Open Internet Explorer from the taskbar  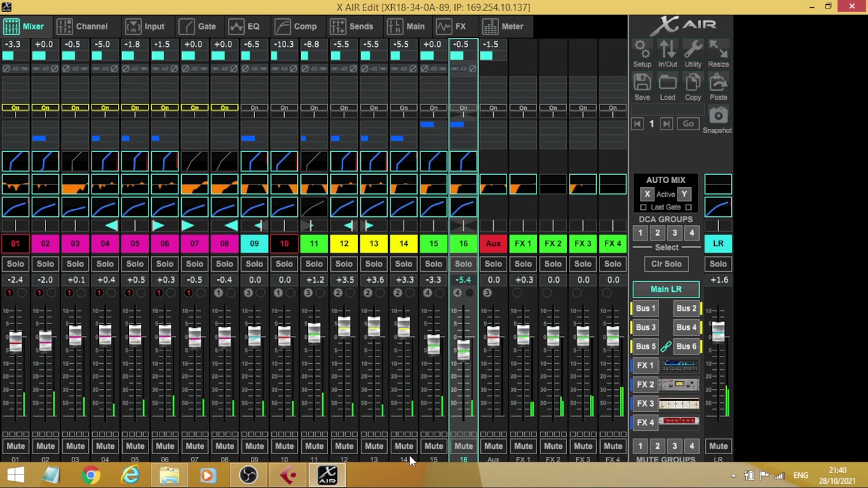click(130, 475)
